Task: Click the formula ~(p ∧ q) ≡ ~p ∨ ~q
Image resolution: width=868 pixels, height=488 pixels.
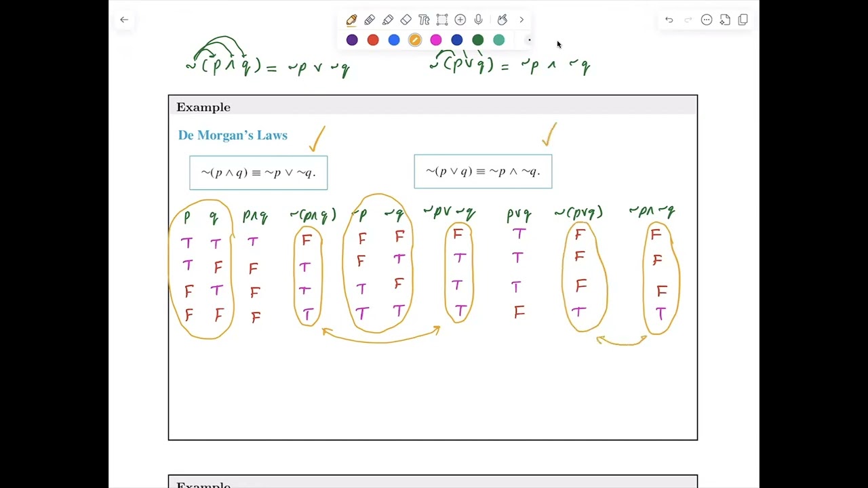Action: point(258,173)
